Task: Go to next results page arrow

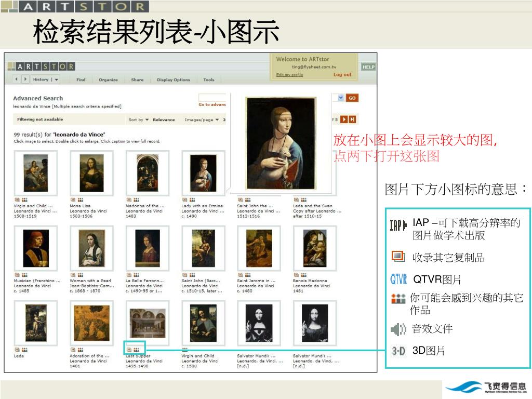Action: click(344, 119)
